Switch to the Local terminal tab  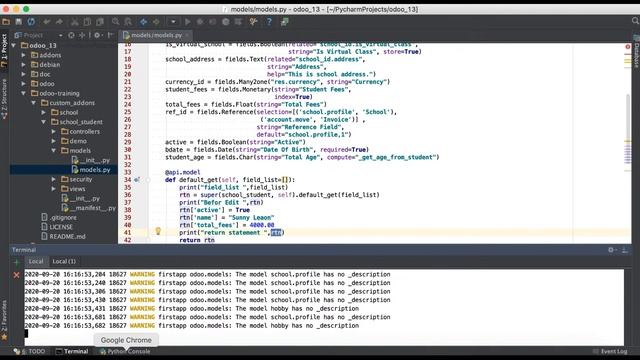click(x=36, y=261)
